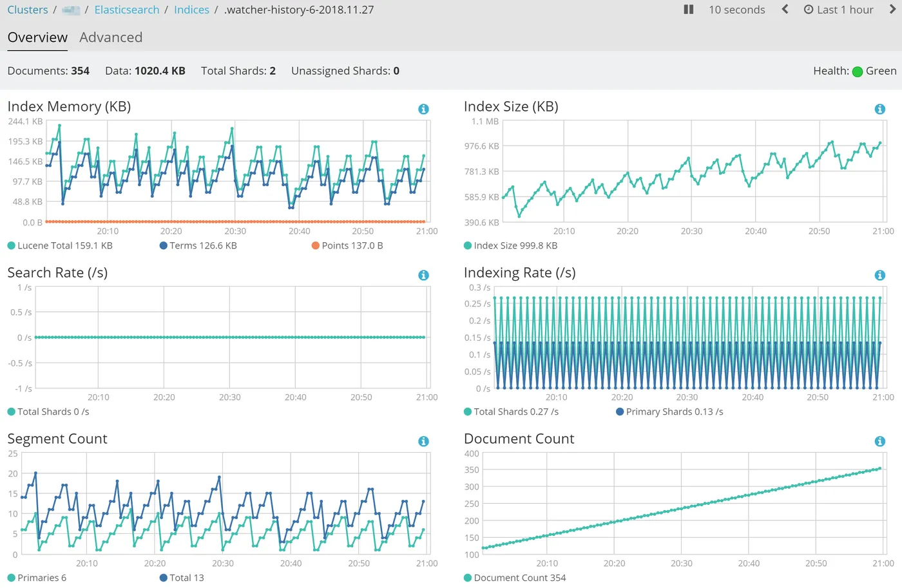Viewport: 902px width, 588px height.
Task: Click the Search Rate (/s) chart title
Action: (x=57, y=272)
